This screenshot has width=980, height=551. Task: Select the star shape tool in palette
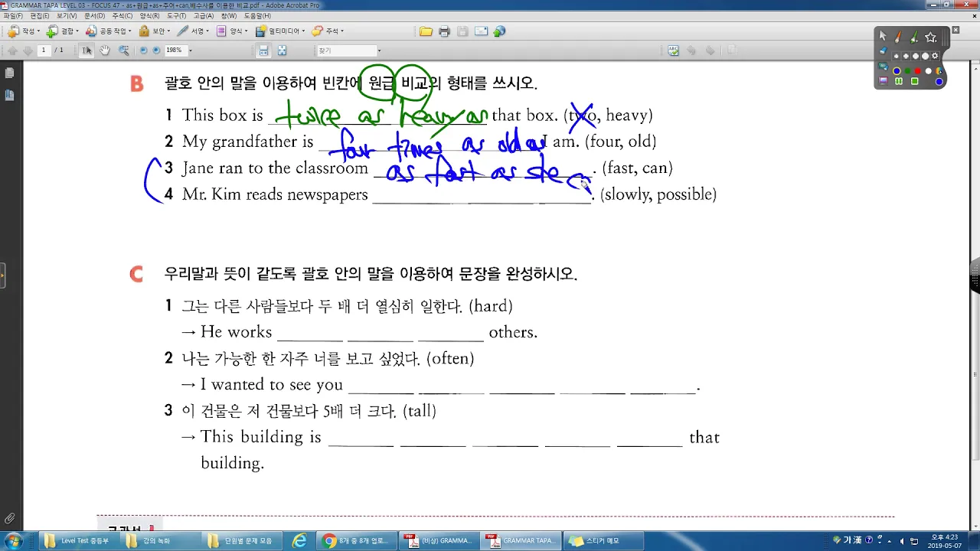click(x=931, y=37)
